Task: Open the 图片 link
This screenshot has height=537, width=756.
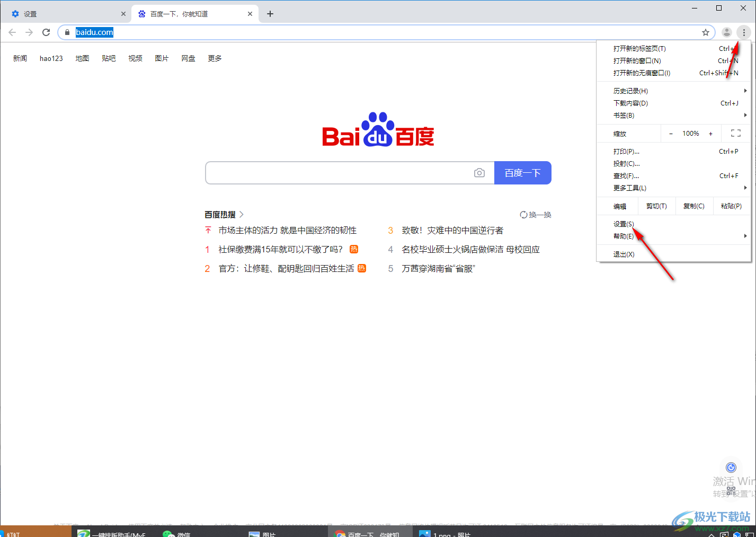Action: (162, 58)
